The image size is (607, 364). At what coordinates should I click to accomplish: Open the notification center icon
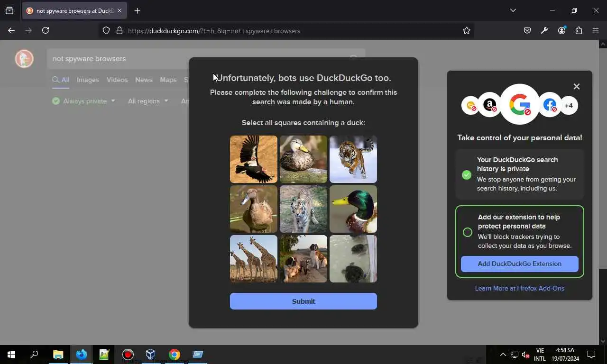(591, 355)
